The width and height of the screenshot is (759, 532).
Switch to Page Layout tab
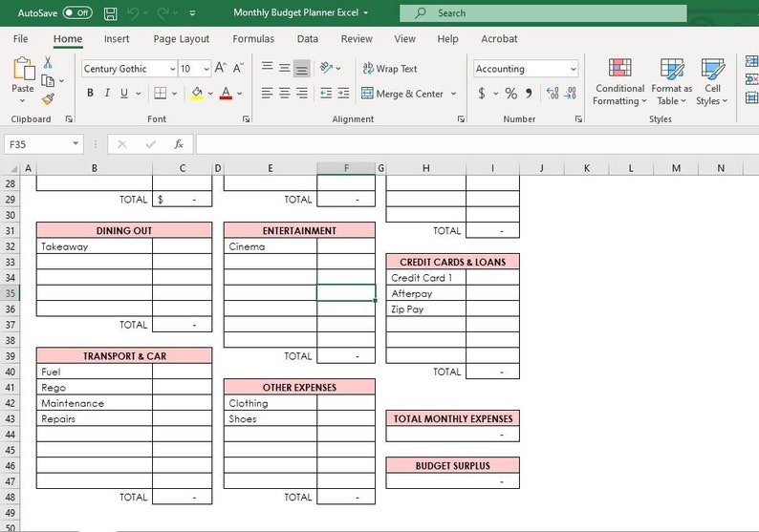click(181, 39)
